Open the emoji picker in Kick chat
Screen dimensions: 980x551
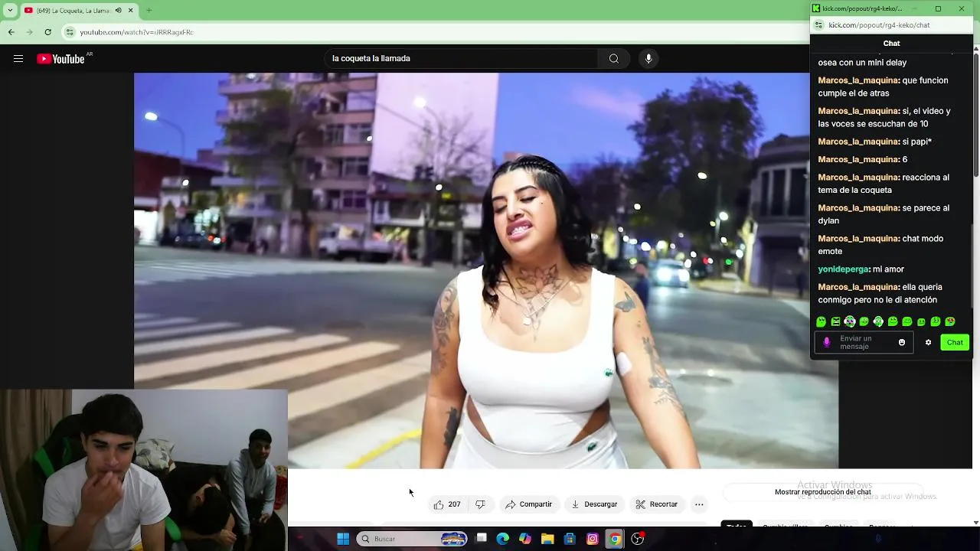tap(902, 342)
